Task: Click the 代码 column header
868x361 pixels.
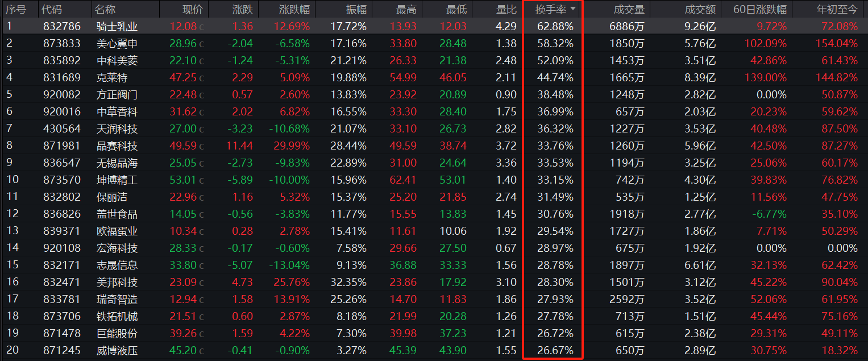Action: tap(52, 9)
